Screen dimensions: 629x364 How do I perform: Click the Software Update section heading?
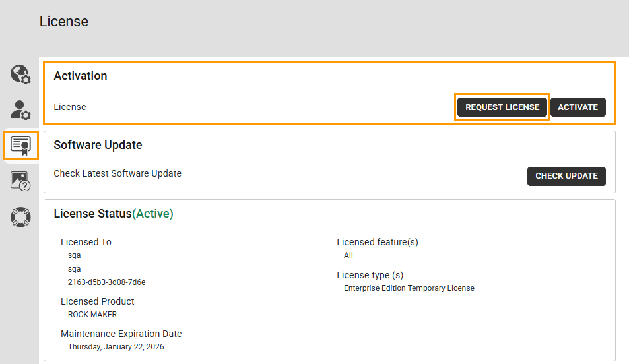pyautogui.click(x=98, y=145)
